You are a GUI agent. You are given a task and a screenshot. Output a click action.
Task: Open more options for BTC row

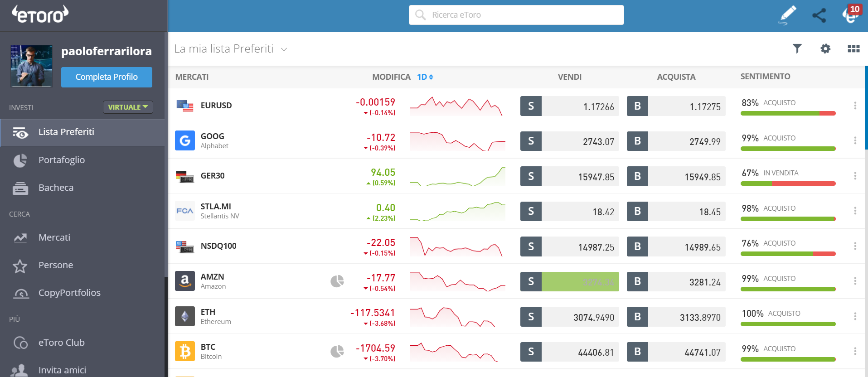(855, 351)
